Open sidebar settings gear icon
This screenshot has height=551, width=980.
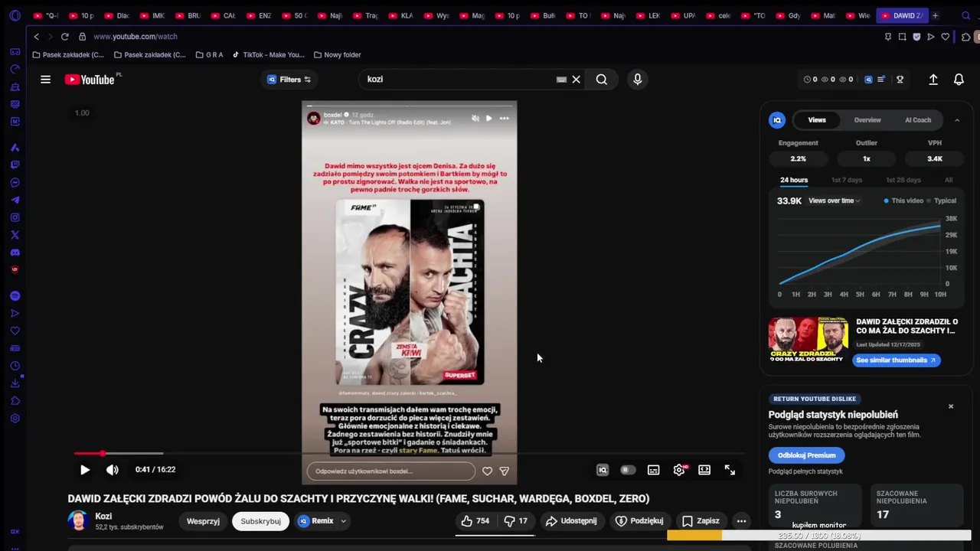coord(15,419)
